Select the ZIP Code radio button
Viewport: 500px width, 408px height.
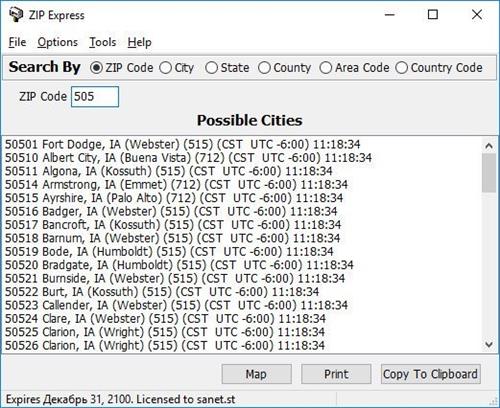pyautogui.click(x=96, y=68)
